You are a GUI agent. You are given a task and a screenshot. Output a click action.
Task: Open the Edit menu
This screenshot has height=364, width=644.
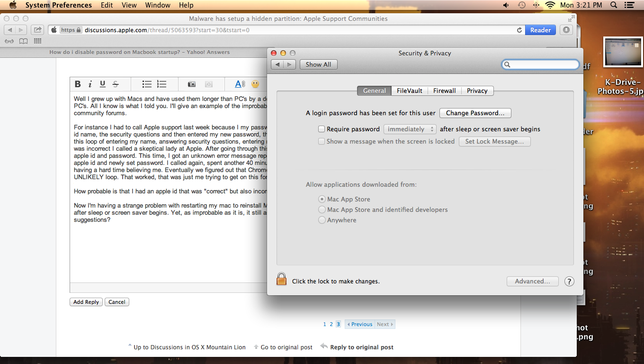(x=107, y=5)
